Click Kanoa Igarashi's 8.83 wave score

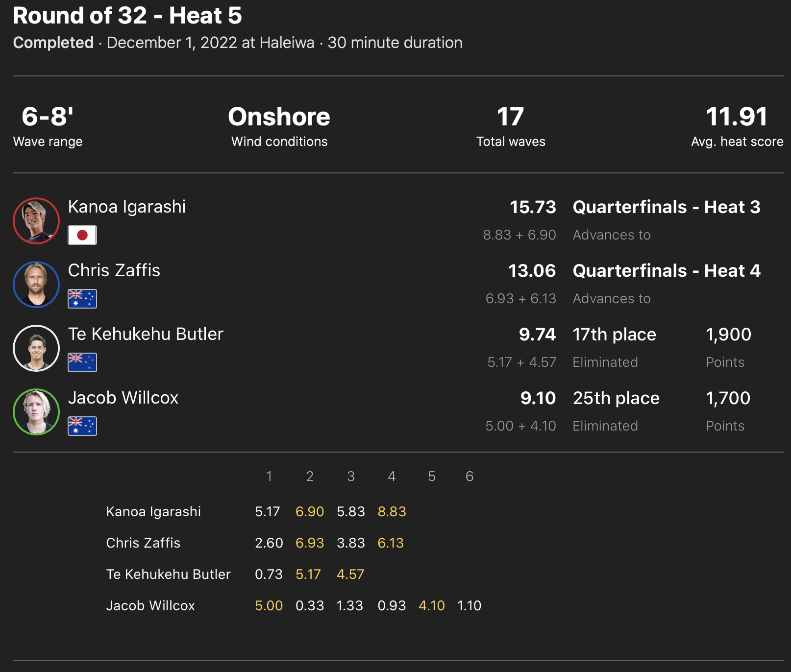pos(392,512)
